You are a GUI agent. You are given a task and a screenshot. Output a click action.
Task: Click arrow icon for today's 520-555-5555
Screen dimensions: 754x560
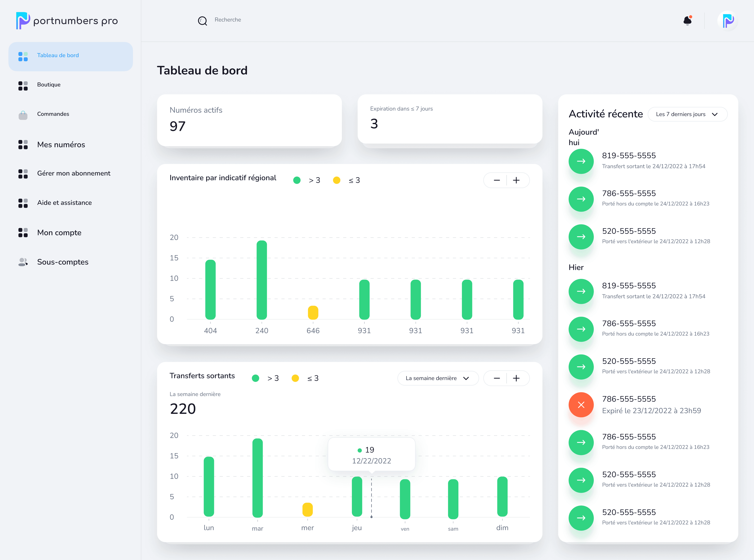click(581, 237)
